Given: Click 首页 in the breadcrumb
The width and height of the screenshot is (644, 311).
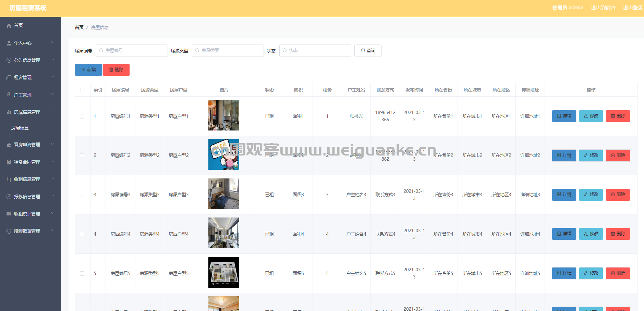Looking at the screenshot, I should pyautogui.click(x=79, y=27).
